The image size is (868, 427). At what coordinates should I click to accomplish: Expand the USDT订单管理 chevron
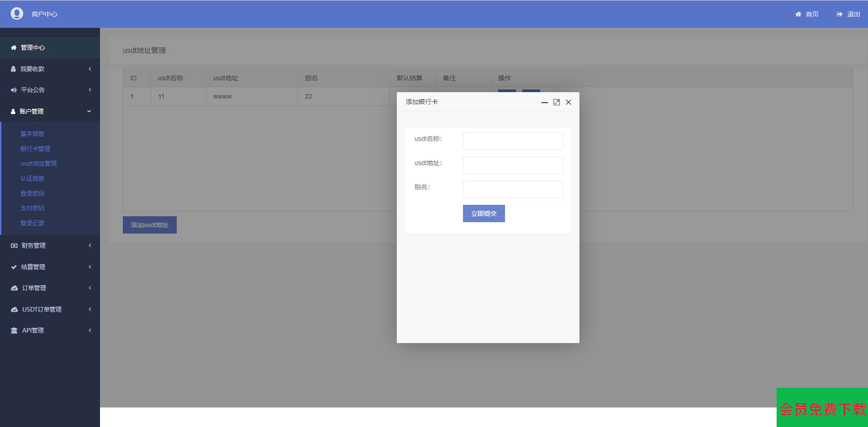click(90, 309)
